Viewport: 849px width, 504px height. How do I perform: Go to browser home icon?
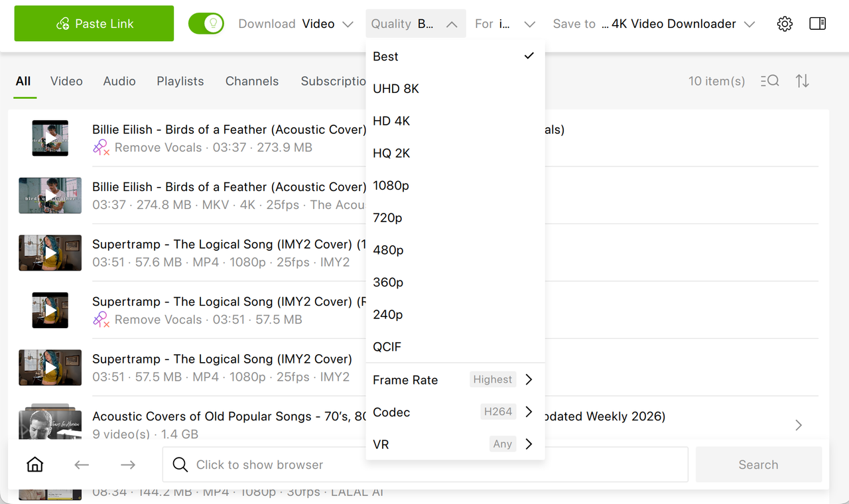[x=34, y=465]
